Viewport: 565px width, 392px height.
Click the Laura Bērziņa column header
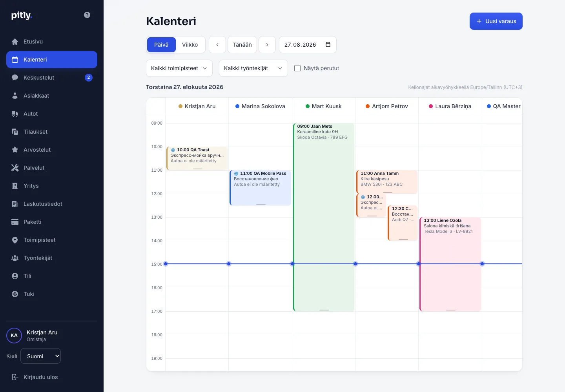450,106
